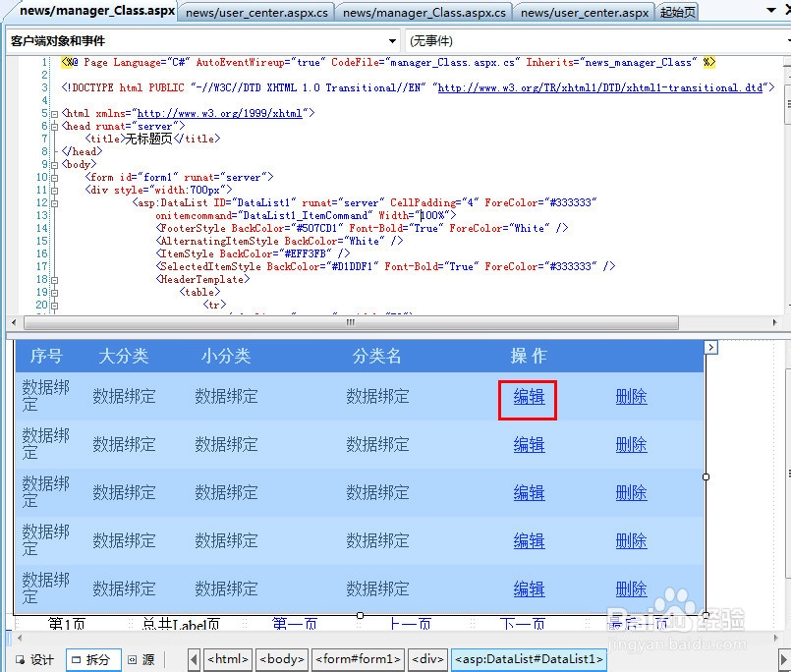Click 删除 link in fifth data row

point(631,589)
